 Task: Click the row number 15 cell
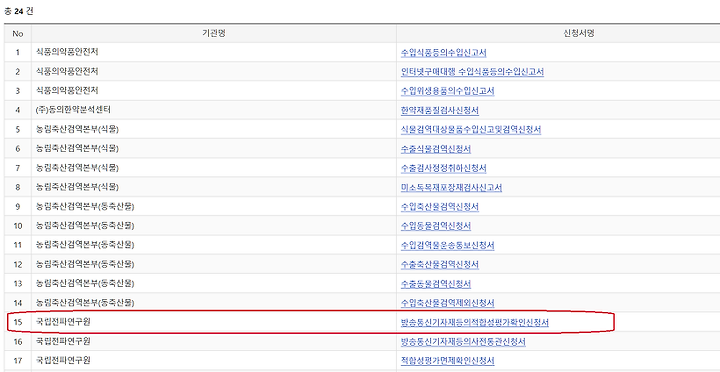pyautogui.click(x=18, y=322)
